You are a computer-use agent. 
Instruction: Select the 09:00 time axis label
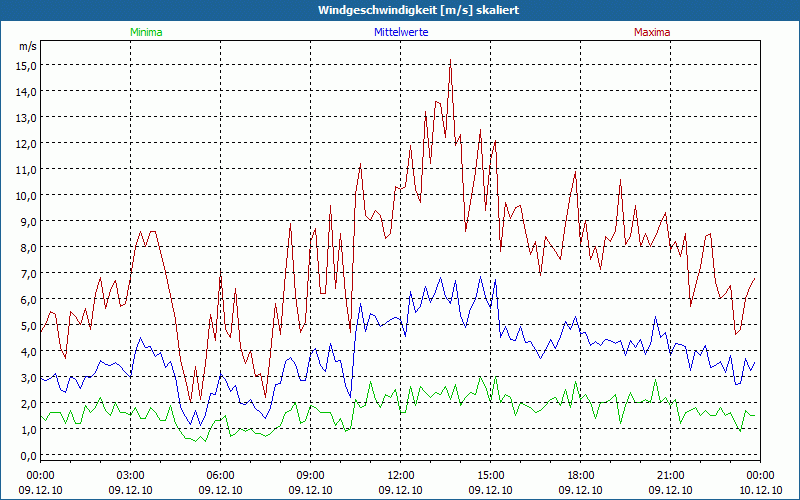tap(311, 475)
